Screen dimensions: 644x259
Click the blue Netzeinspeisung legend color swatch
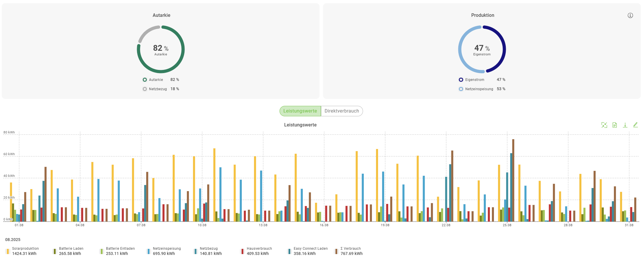(149, 251)
